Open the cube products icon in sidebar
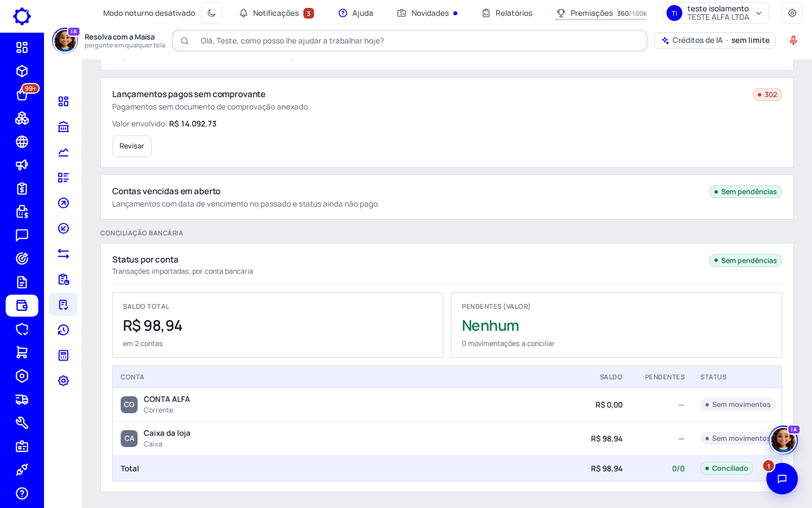Viewport: 812px width, 508px height. pyautogui.click(x=22, y=71)
